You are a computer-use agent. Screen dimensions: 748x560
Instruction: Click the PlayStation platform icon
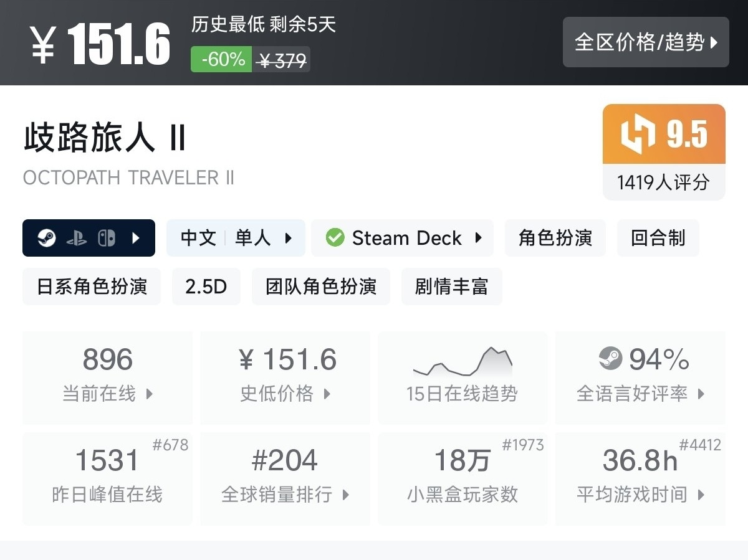point(77,238)
